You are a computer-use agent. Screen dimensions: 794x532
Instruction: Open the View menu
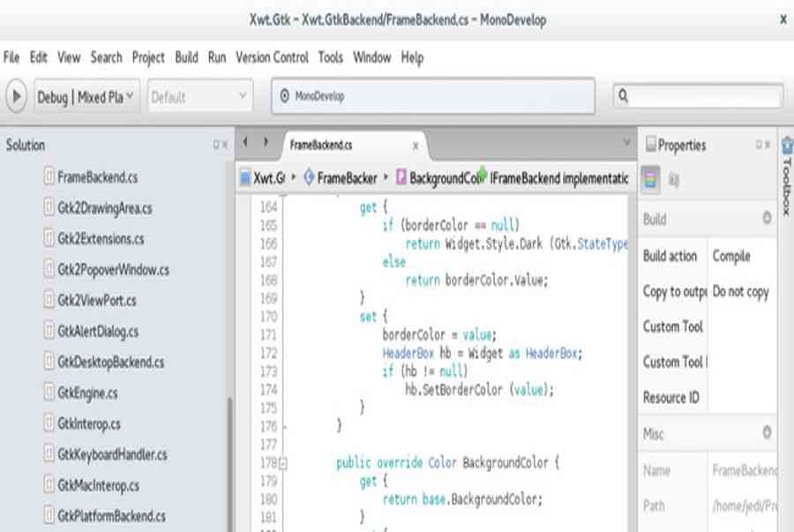click(69, 57)
